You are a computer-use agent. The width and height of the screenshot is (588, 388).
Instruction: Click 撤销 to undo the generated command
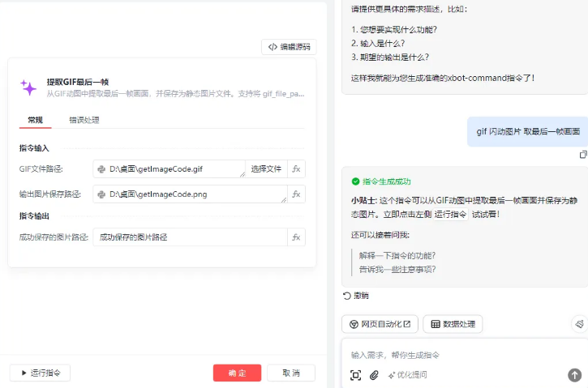pos(356,296)
